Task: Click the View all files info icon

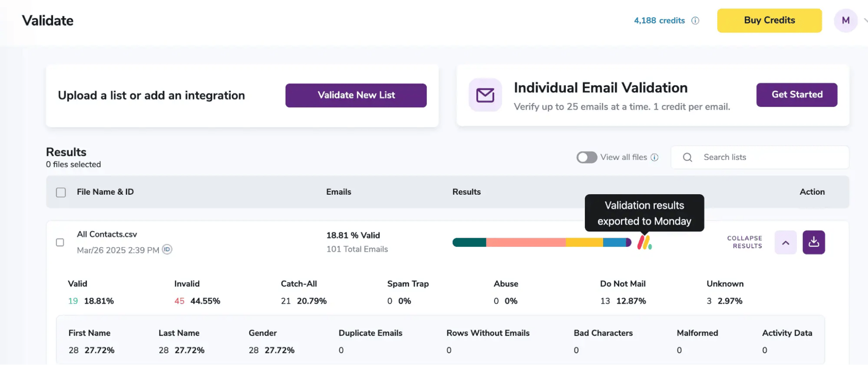Action: (x=655, y=158)
